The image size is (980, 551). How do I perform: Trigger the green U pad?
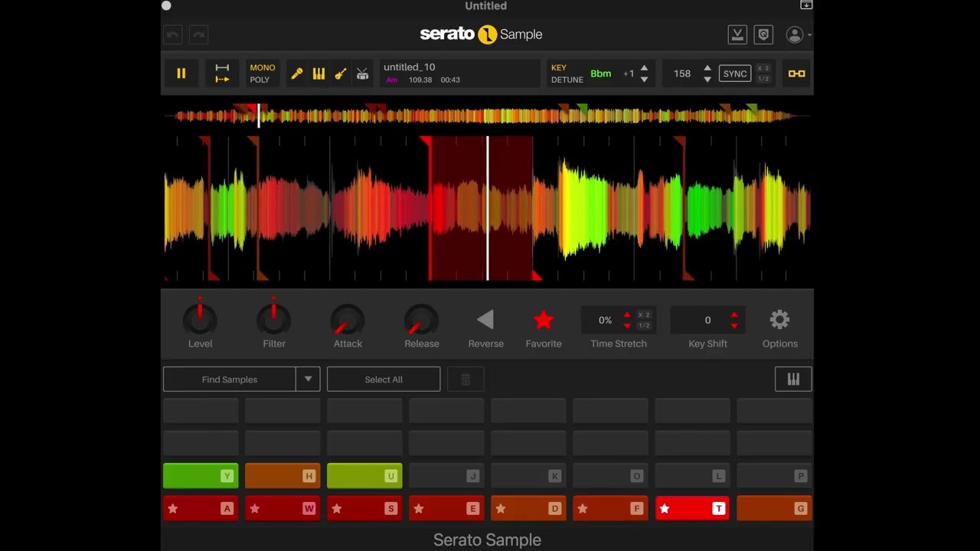pyautogui.click(x=364, y=476)
